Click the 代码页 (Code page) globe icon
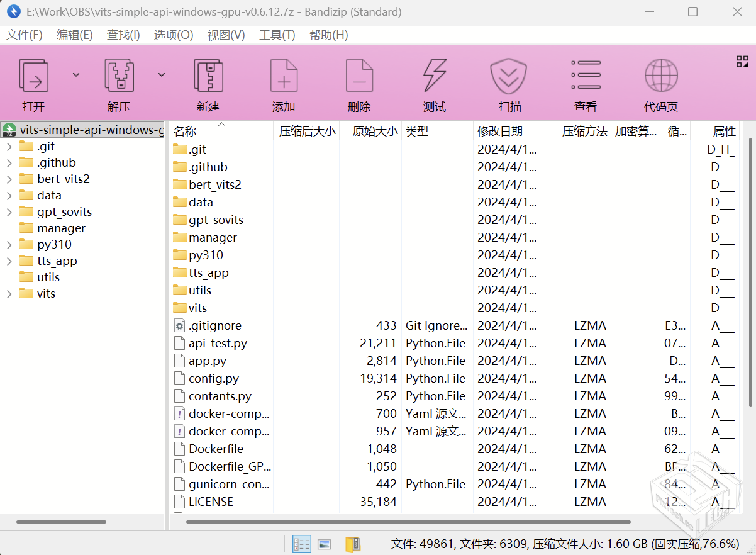Image resolution: width=756 pixels, height=555 pixels. click(661, 76)
